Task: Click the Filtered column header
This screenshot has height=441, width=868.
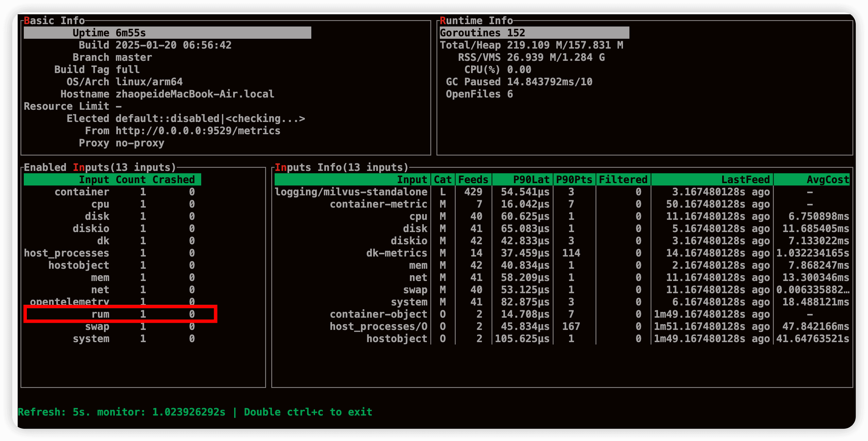Action: click(623, 180)
